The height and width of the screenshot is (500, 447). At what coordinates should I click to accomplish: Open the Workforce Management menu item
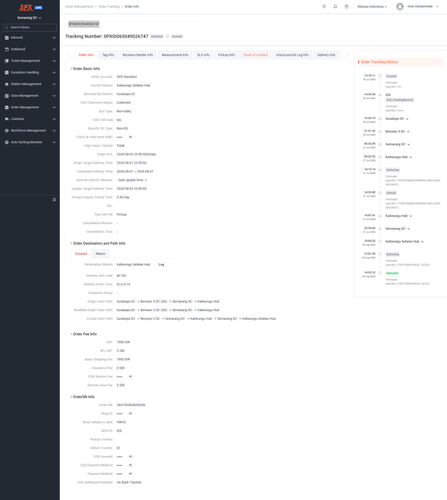pyautogui.click(x=30, y=131)
